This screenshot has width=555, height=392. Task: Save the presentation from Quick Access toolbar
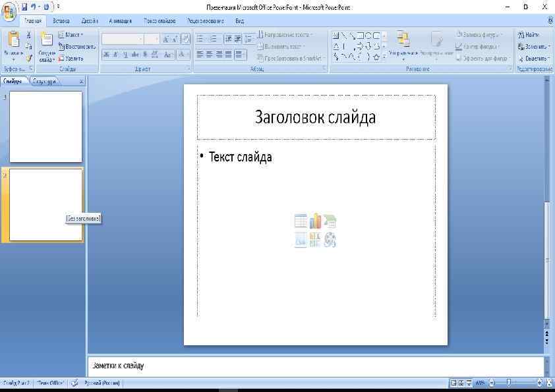(24, 7)
